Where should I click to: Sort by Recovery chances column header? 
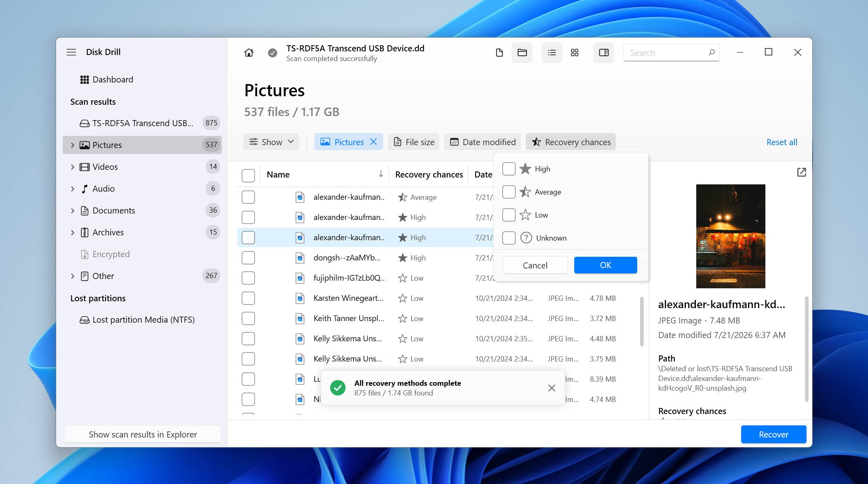[429, 174]
